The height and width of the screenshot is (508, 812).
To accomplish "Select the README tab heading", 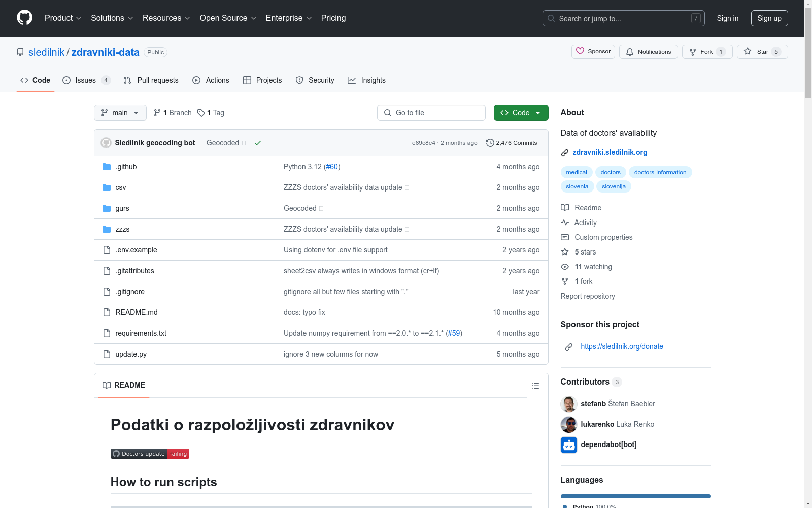I will pos(124,385).
